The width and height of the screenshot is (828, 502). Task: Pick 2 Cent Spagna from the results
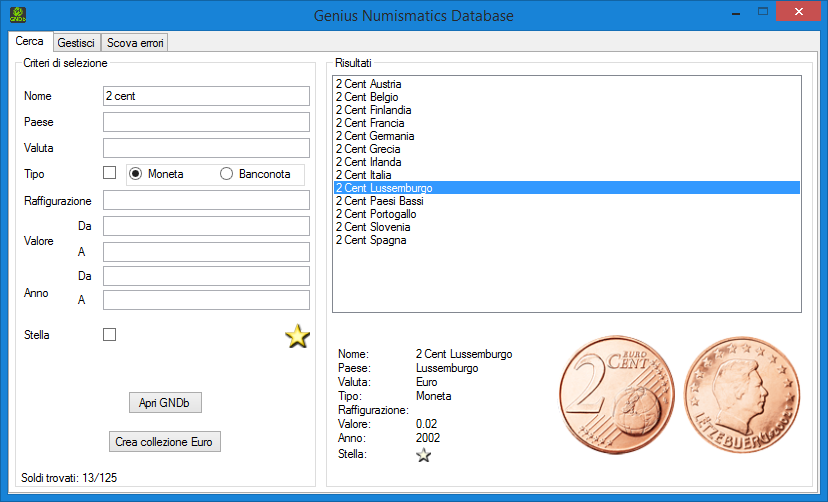pyautogui.click(x=370, y=240)
